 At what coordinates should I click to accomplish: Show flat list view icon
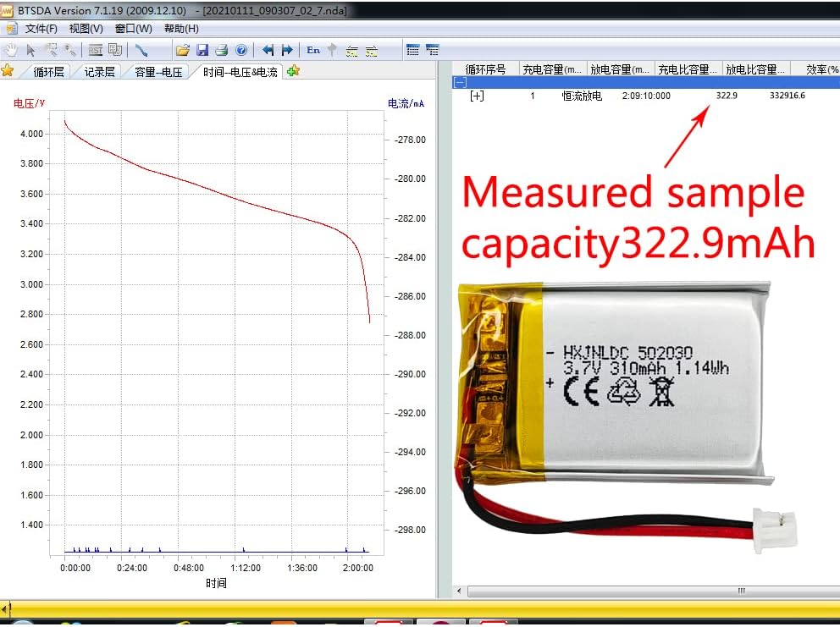[413, 50]
